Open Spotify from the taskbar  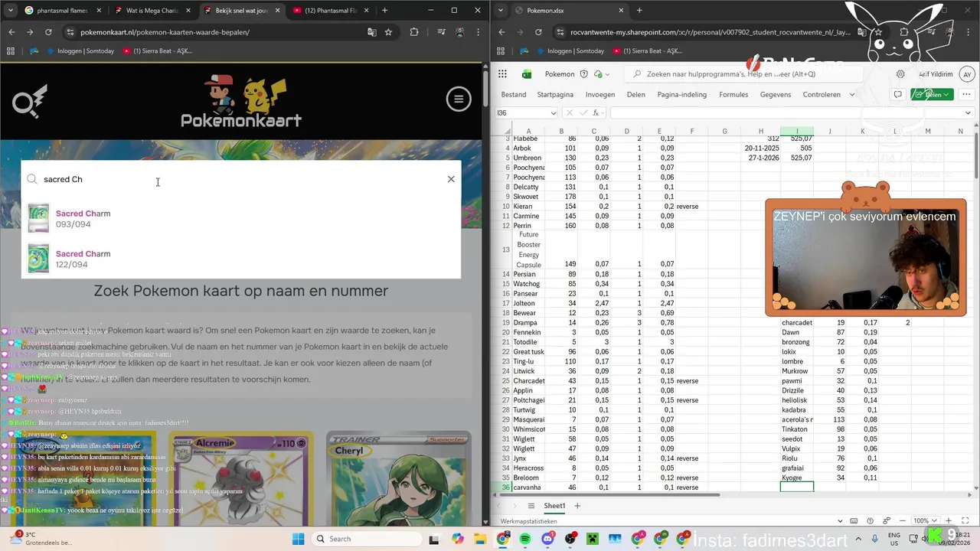click(525, 539)
